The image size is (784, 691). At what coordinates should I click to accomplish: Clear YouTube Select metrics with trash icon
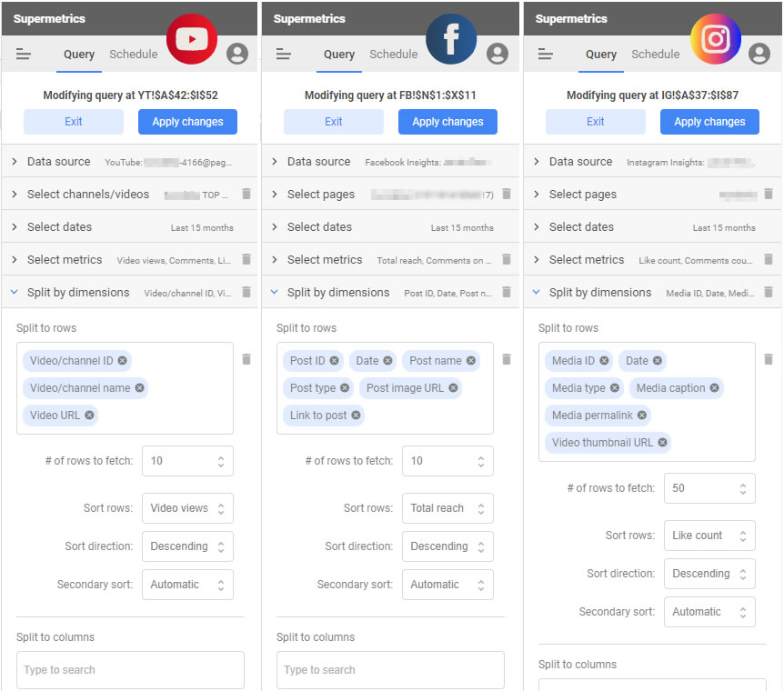246,259
